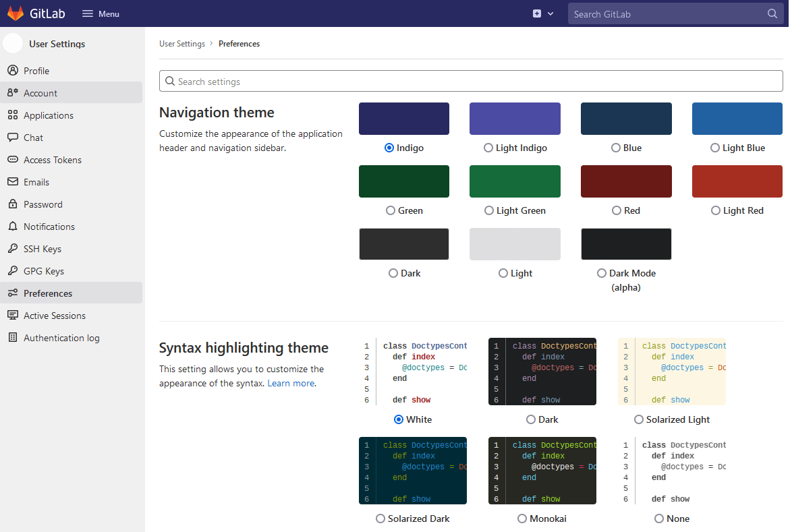790x532 pixels.
Task: Click the create new plus icon
Action: (537, 13)
